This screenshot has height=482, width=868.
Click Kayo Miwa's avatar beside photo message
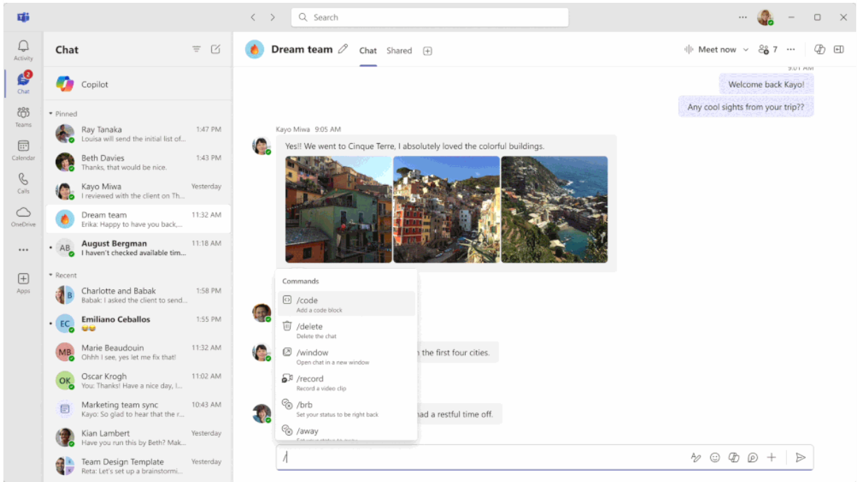(x=261, y=145)
